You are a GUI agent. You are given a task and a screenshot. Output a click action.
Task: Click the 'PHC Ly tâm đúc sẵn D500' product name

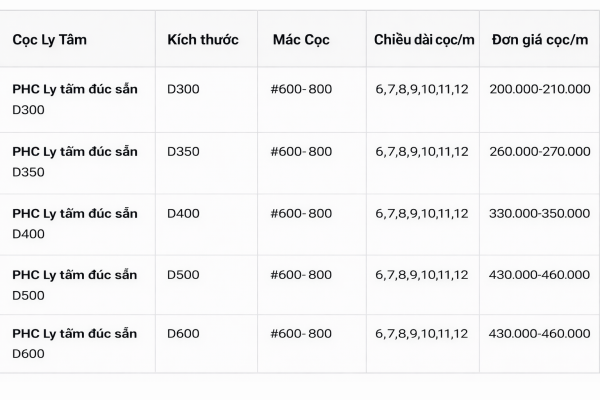coord(75,285)
